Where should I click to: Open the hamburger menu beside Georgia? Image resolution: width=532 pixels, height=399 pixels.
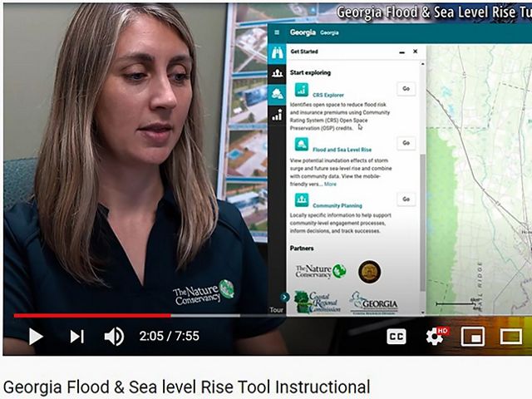pos(277,32)
